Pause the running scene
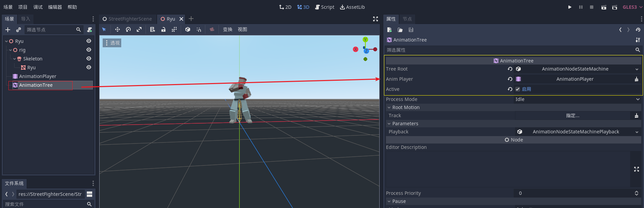The image size is (644, 208). (581, 7)
